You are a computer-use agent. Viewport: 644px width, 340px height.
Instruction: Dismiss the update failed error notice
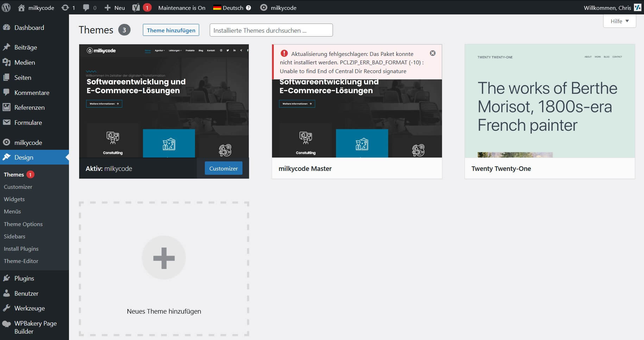coord(433,53)
